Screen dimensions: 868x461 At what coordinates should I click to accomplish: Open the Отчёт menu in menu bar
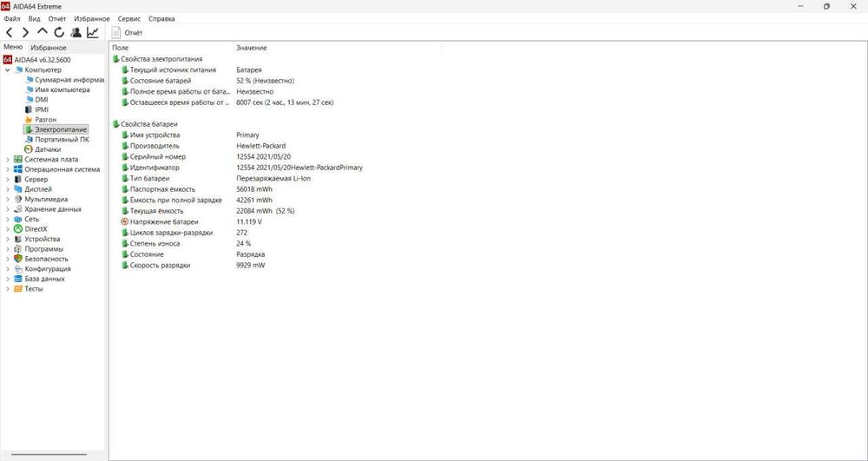pyautogui.click(x=57, y=19)
